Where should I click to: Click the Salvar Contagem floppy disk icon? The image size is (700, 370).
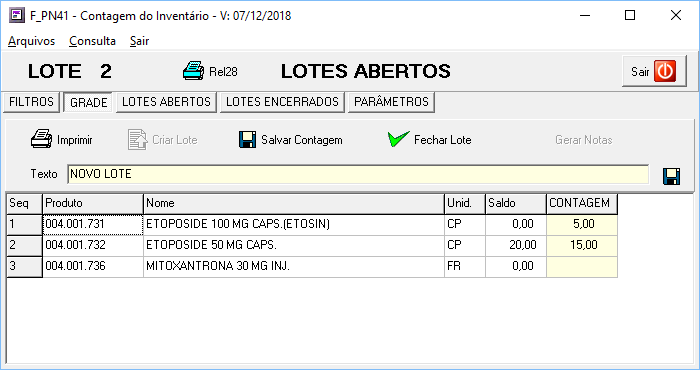click(247, 140)
